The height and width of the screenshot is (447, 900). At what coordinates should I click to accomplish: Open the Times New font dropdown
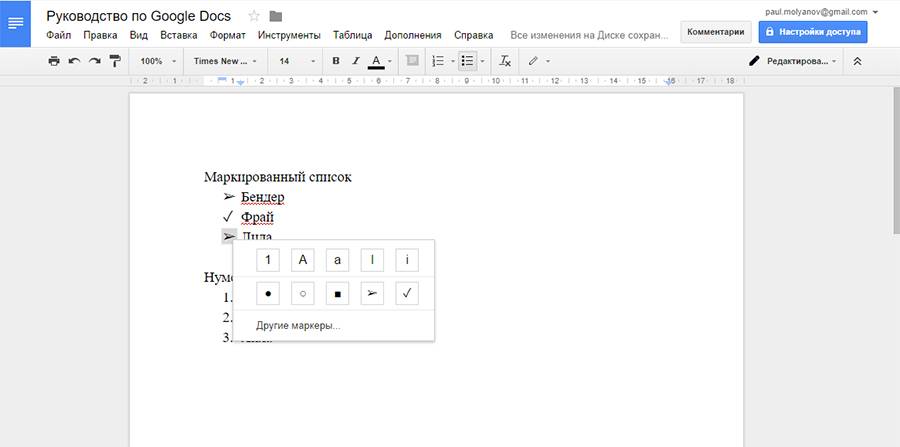pyautogui.click(x=225, y=61)
